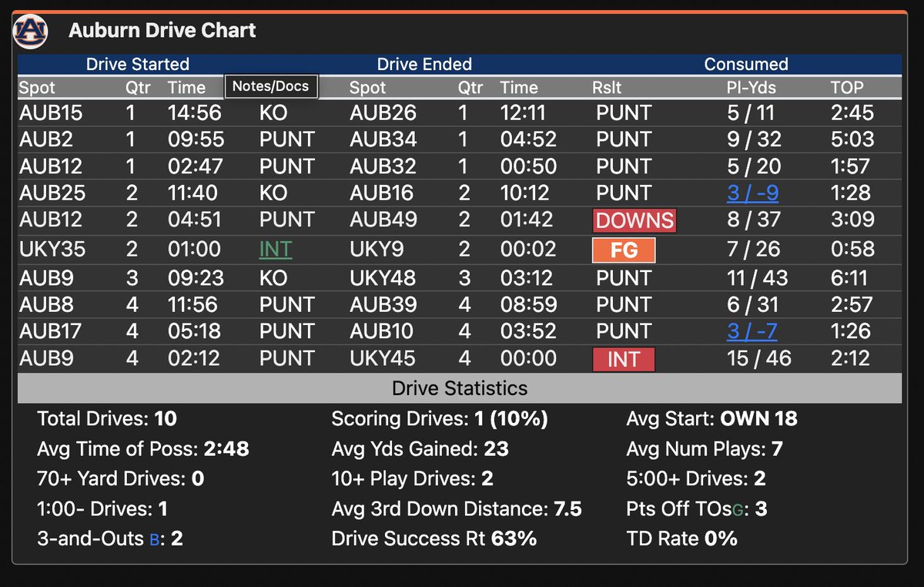Screen dimensions: 924x587
Task: Click the red DOWNS result badge
Action: pyautogui.click(x=634, y=221)
